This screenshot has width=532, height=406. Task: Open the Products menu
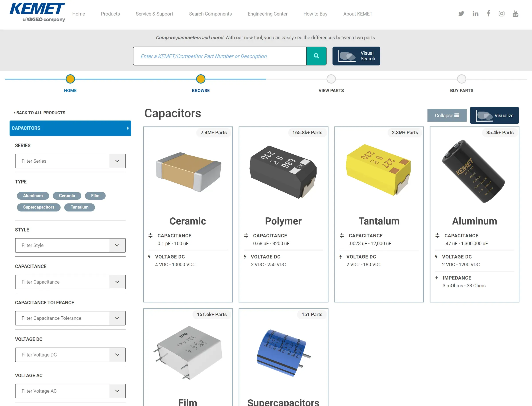click(110, 14)
